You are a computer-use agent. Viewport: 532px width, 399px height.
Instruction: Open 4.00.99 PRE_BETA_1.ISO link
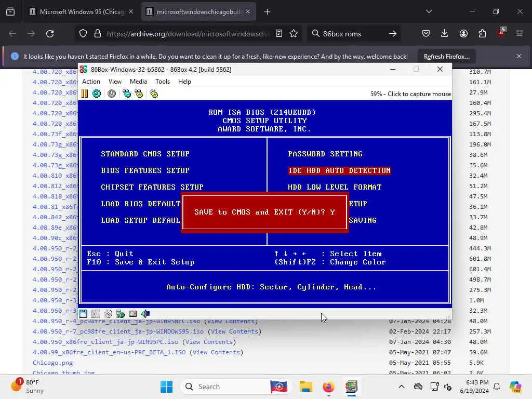(109, 352)
